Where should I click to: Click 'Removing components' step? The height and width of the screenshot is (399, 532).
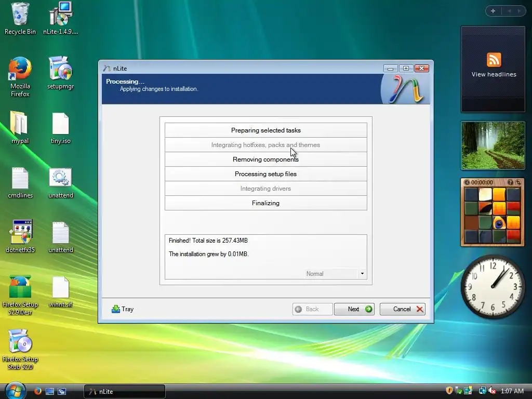265,159
